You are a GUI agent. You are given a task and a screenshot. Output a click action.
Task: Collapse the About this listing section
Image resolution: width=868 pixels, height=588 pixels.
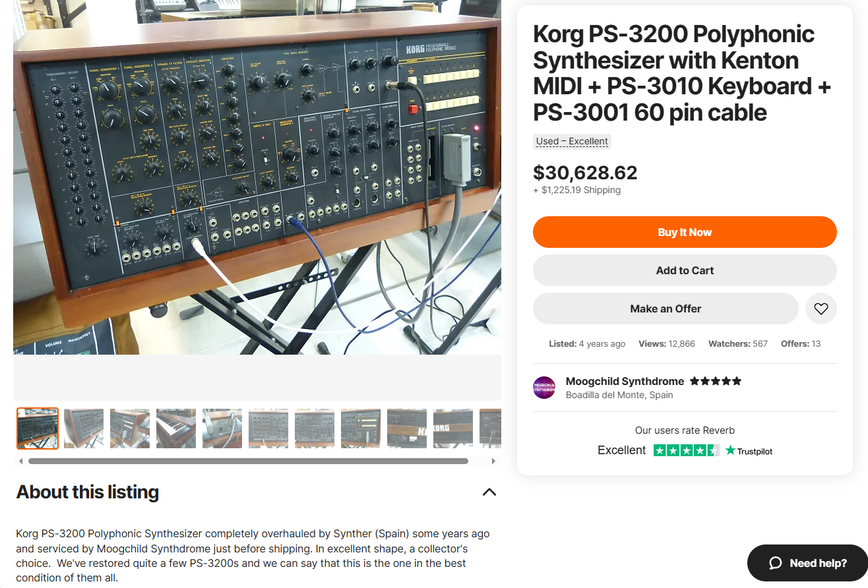[x=489, y=492]
